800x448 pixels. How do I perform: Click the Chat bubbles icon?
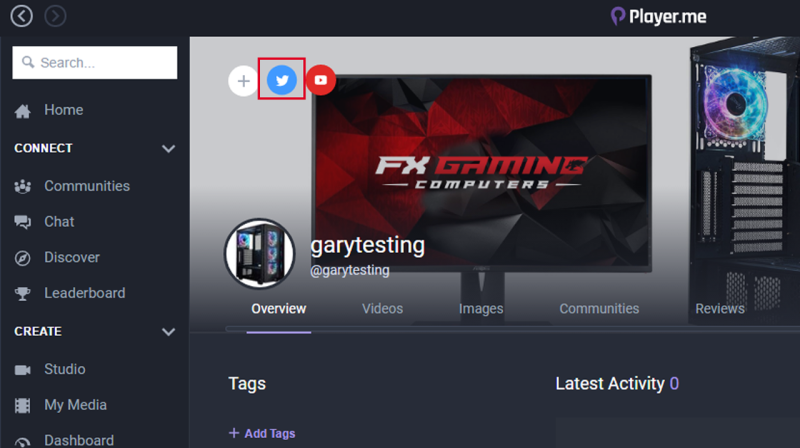[22, 222]
